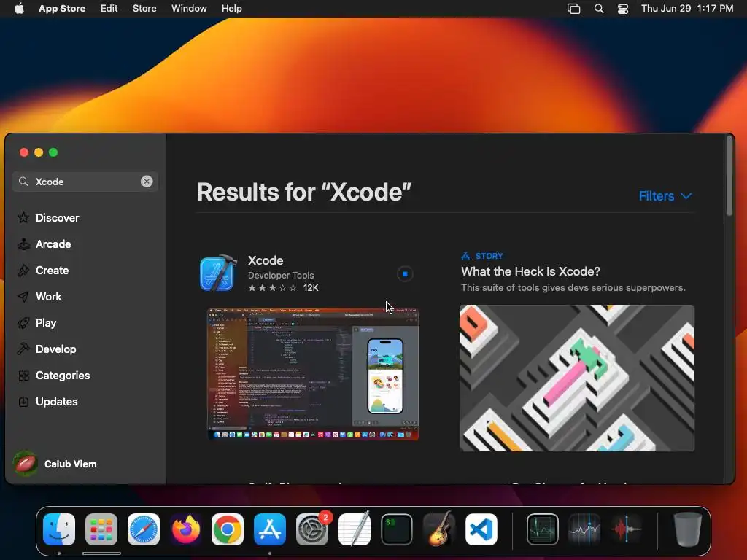The image size is (747, 560).
Task: Click the App Store Dock icon
Action: pyautogui.click(x=270, y=529)
